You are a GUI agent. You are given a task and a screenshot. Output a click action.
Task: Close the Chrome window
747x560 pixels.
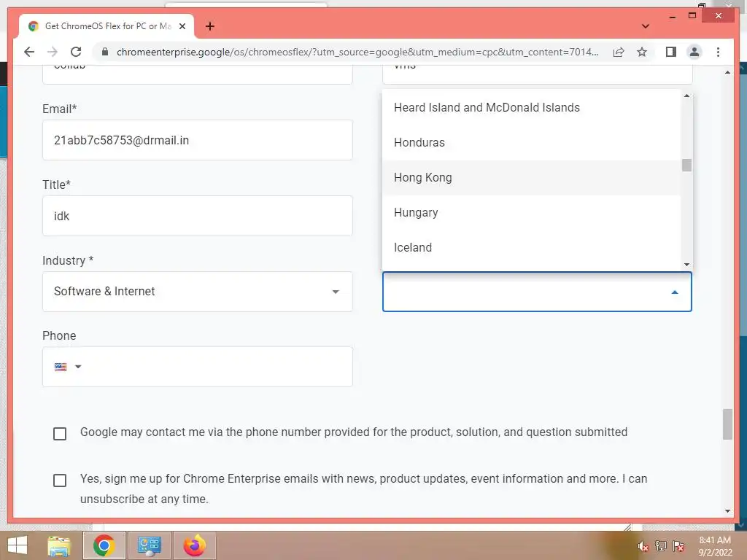click(719, 16)
